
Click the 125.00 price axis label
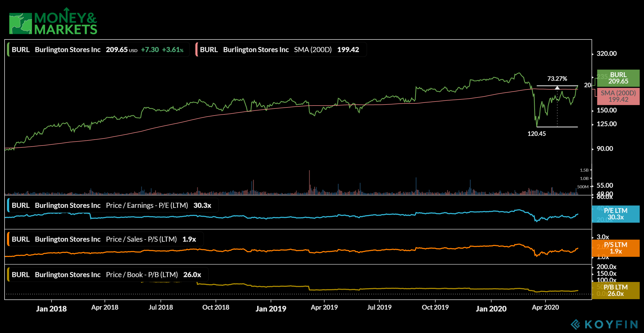606,124
